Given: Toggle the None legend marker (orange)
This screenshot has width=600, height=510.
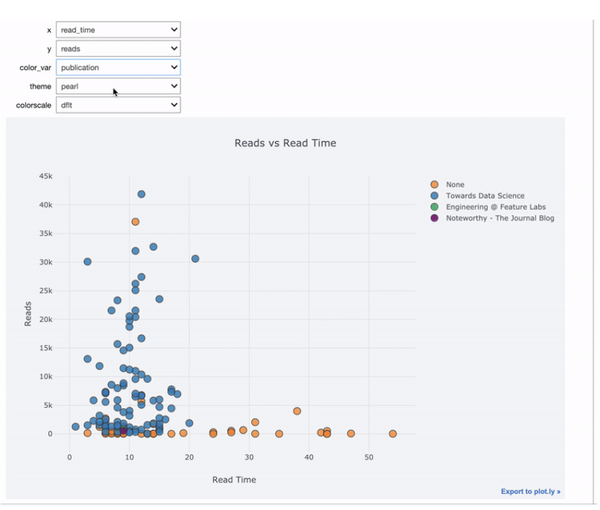Looking at the screenshot, I should (x=434, y=184).
